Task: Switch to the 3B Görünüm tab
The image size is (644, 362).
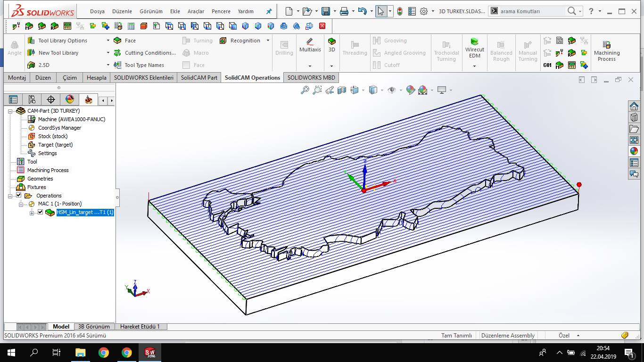Action: point(94,326)
